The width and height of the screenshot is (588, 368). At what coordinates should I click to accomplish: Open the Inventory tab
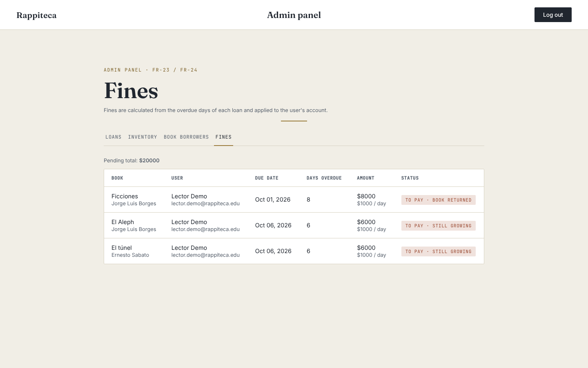point(143,137)
